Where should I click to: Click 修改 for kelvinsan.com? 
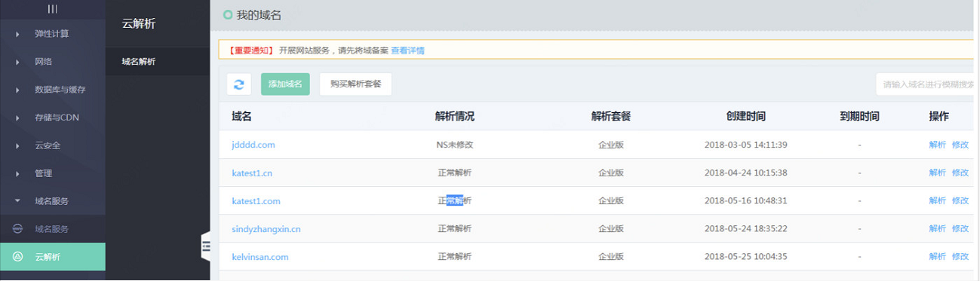(x=960, y=257)
